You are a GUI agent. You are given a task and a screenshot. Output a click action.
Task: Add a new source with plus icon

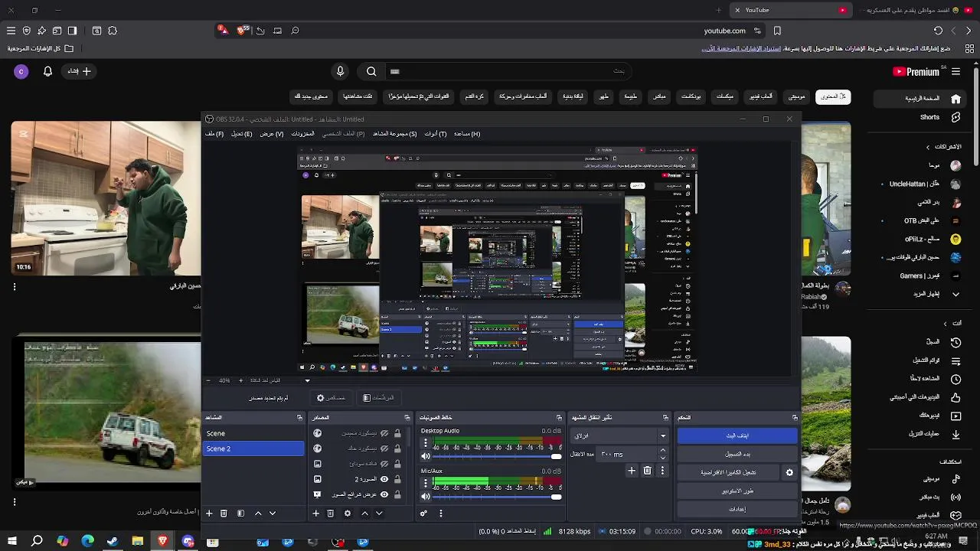pos(315,514)
